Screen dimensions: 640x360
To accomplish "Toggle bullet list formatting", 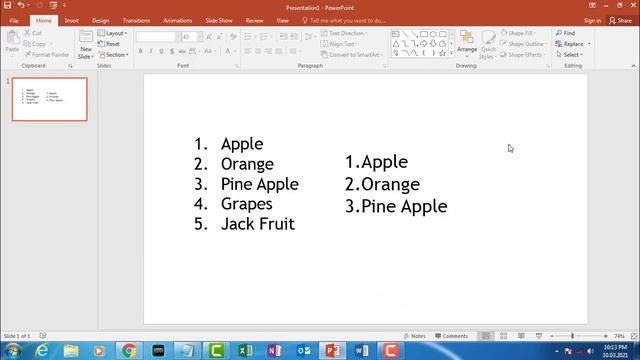I will coord(248,37).
